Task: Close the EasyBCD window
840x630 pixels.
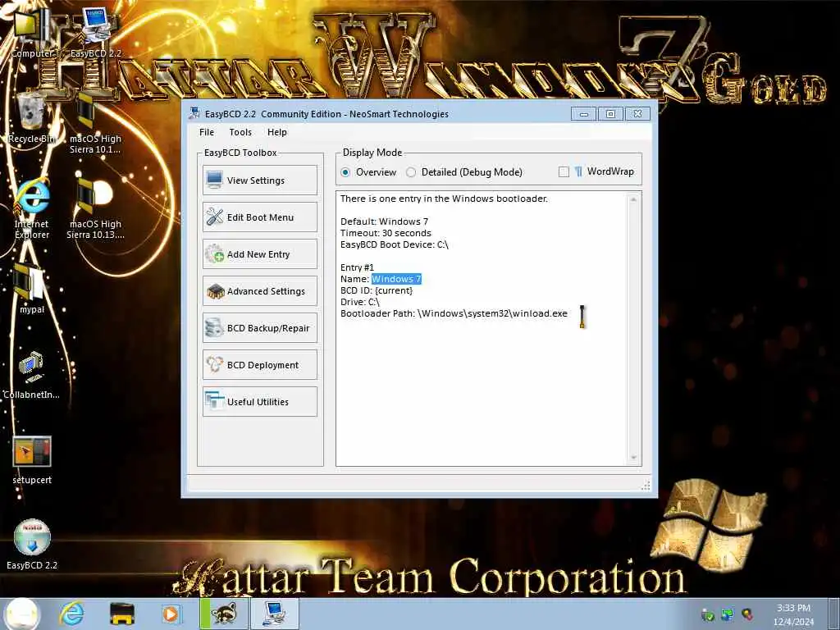Action: (x=637, y=113)
